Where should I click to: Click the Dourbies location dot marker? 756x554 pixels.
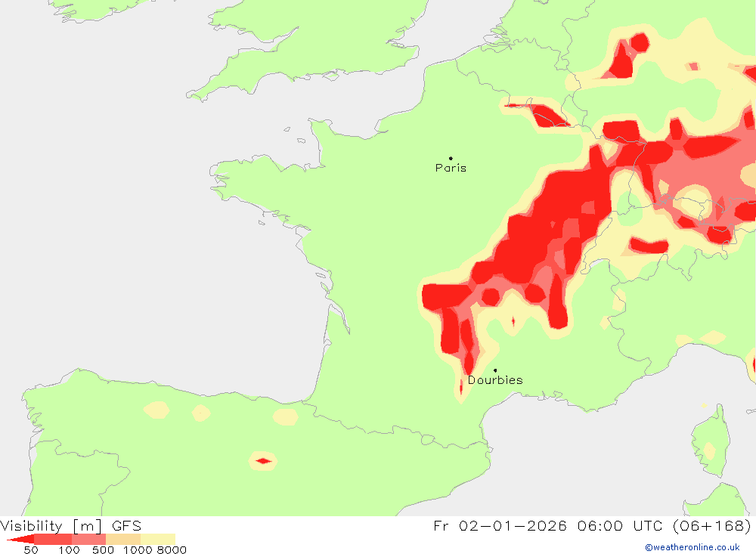pos(495,370)
